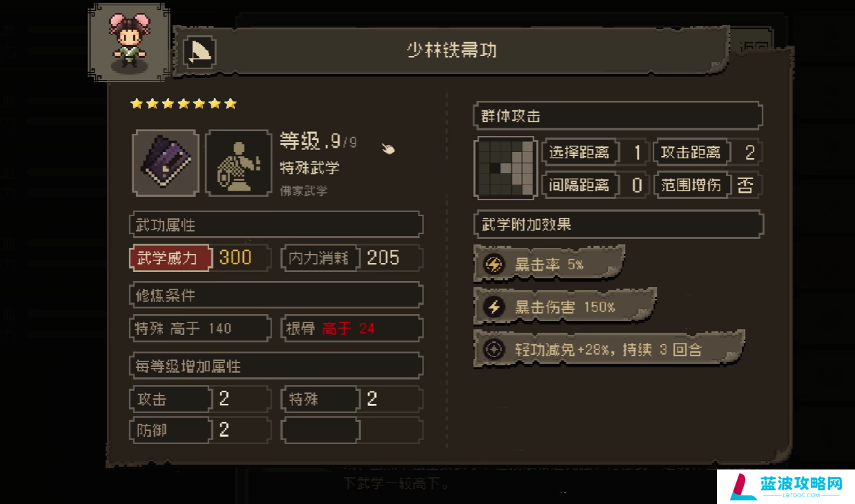Click the 范围增伤 否 toggle value
This screenshot has height=504, width=855.
coord(744,185)
